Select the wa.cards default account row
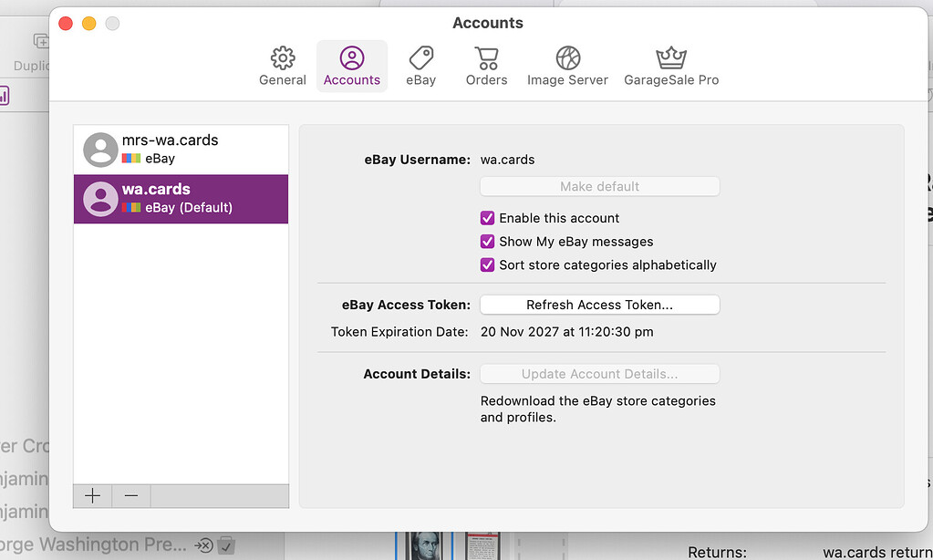 click(x=181, y=199)
